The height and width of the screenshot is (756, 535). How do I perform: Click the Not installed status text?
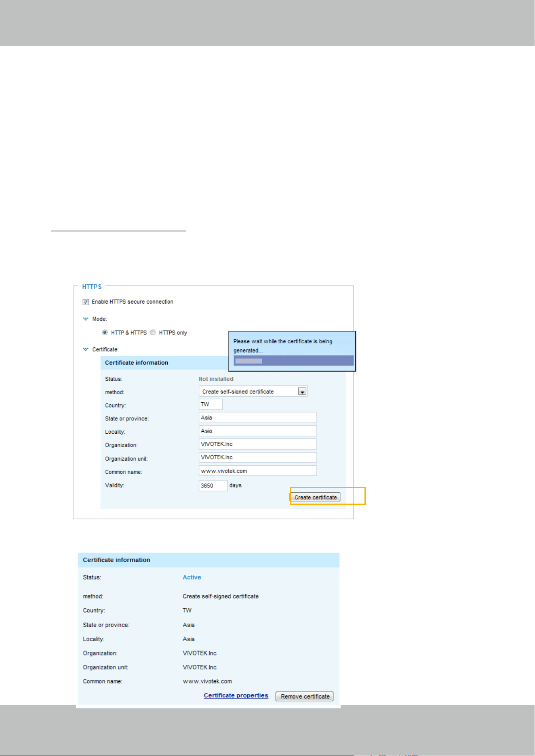216,379
